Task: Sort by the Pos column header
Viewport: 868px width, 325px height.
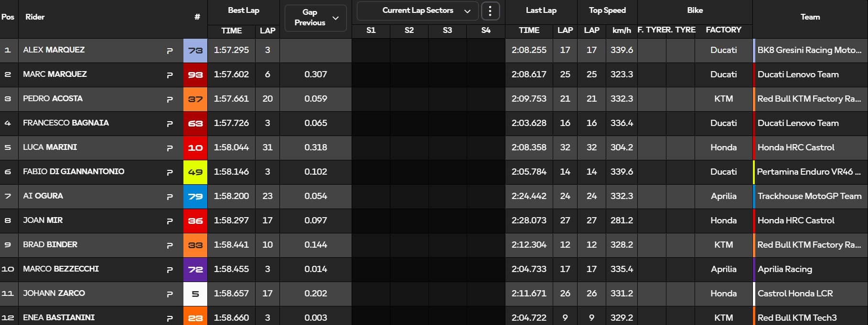Action: point(8,17)
